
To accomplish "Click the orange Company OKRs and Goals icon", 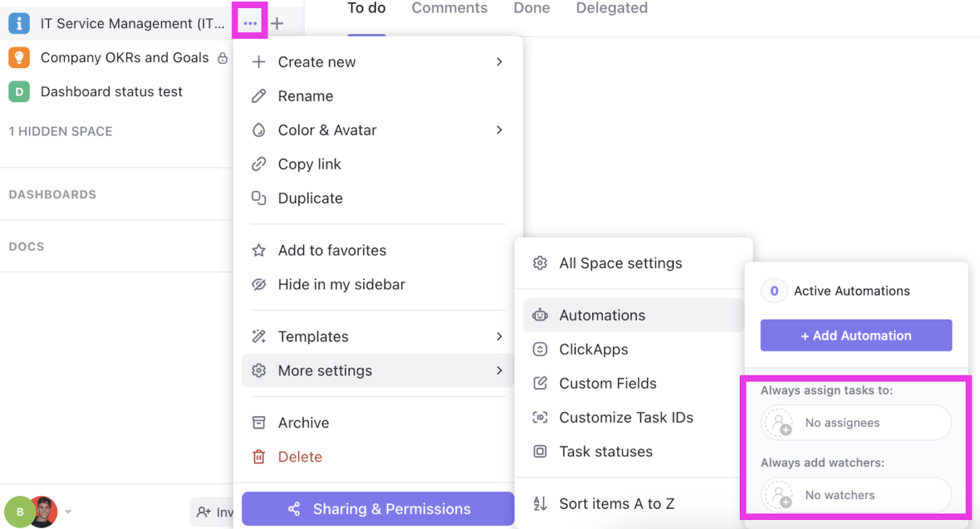I will [x=19, y=57].
